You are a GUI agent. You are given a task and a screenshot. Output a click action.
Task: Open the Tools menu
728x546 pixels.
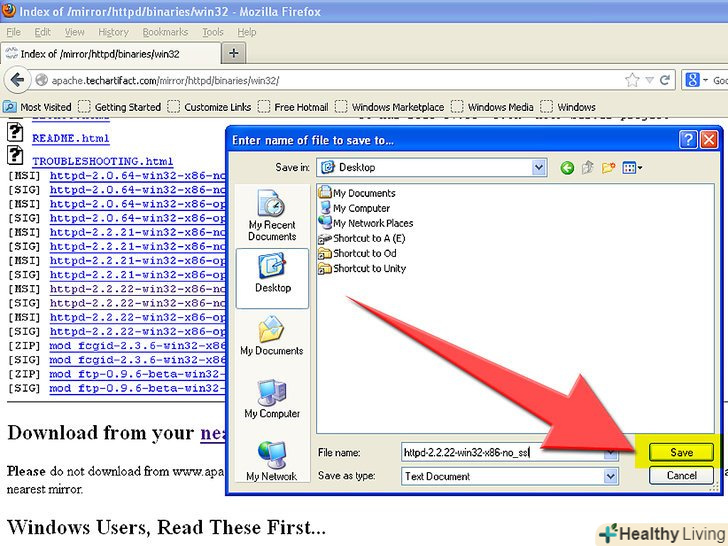click(213, 32)
